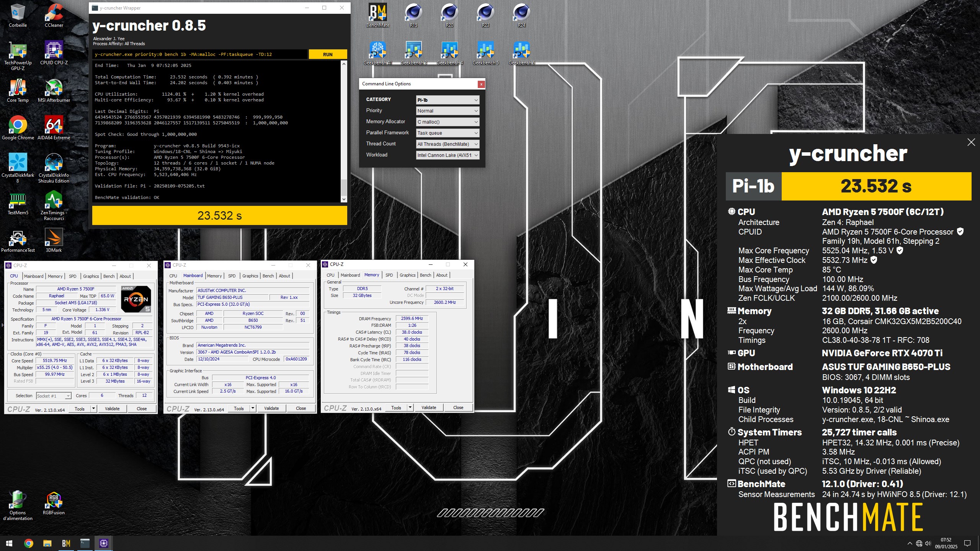Open File Explorer from the taskbar

click(47, 543)
